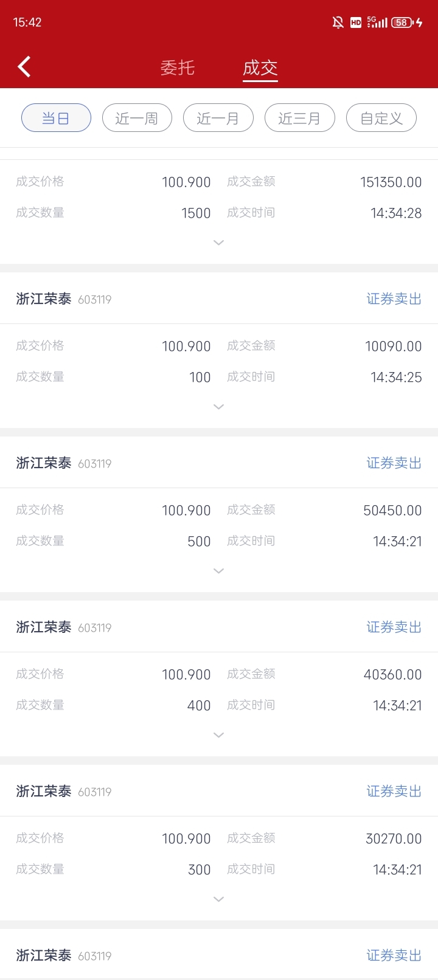Choose the 近一周 filter

137,118
